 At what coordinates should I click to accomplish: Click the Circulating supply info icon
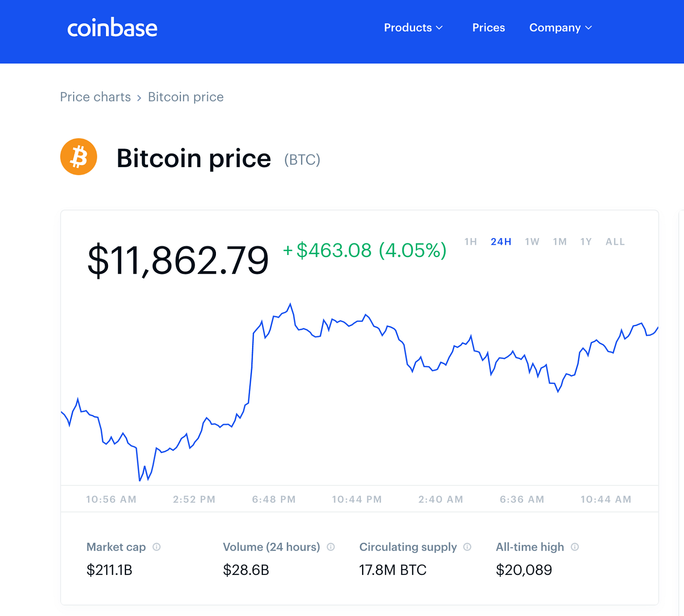pyautogui.click(x=467, y=547)
